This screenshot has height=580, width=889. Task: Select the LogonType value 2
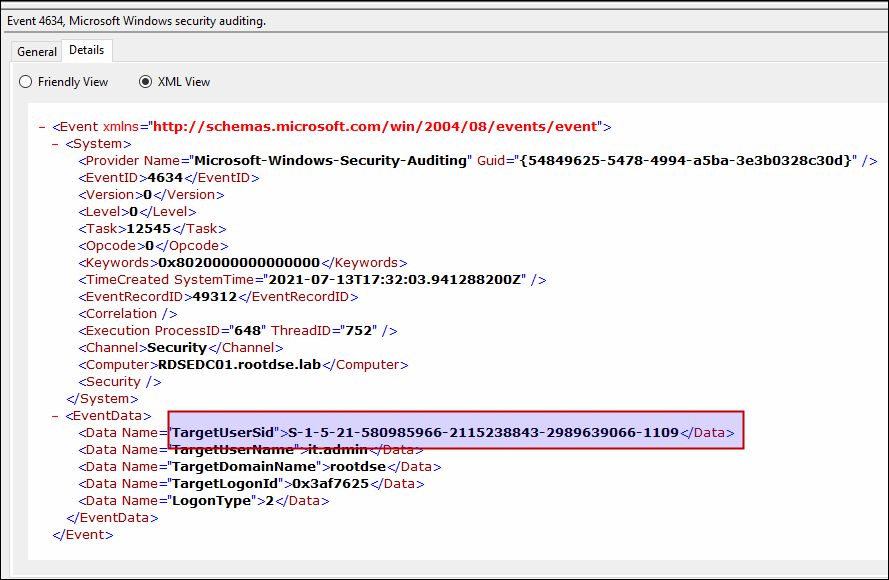270,501
